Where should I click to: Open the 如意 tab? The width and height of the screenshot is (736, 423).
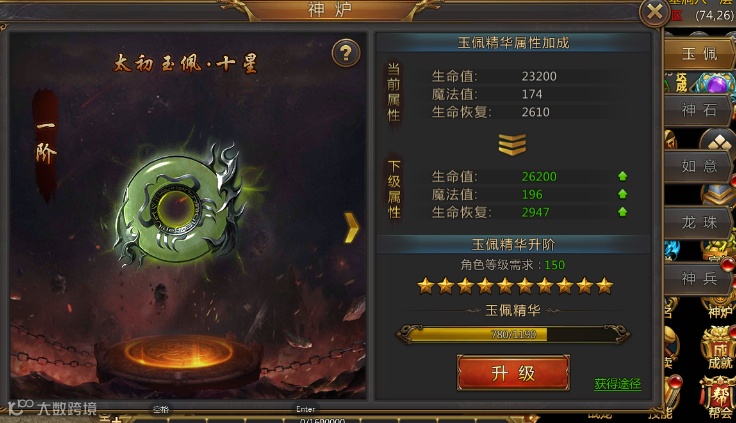click(x=698, y=166)
